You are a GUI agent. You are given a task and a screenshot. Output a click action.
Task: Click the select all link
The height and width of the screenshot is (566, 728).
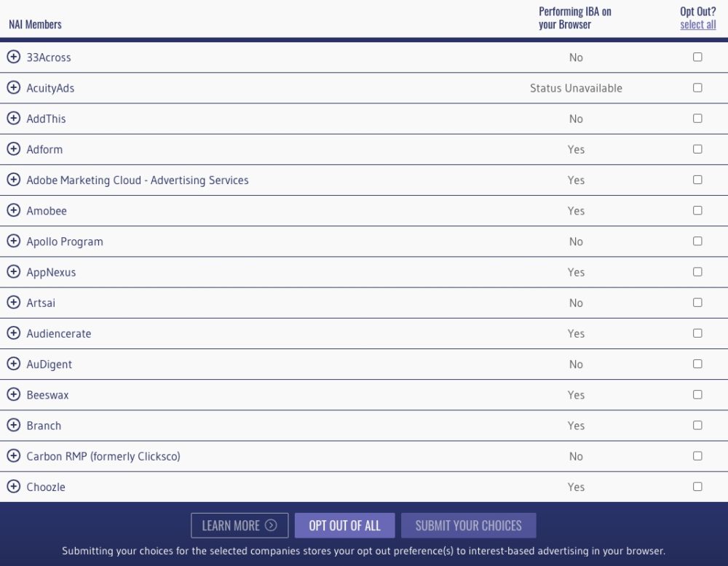[698, 25]
